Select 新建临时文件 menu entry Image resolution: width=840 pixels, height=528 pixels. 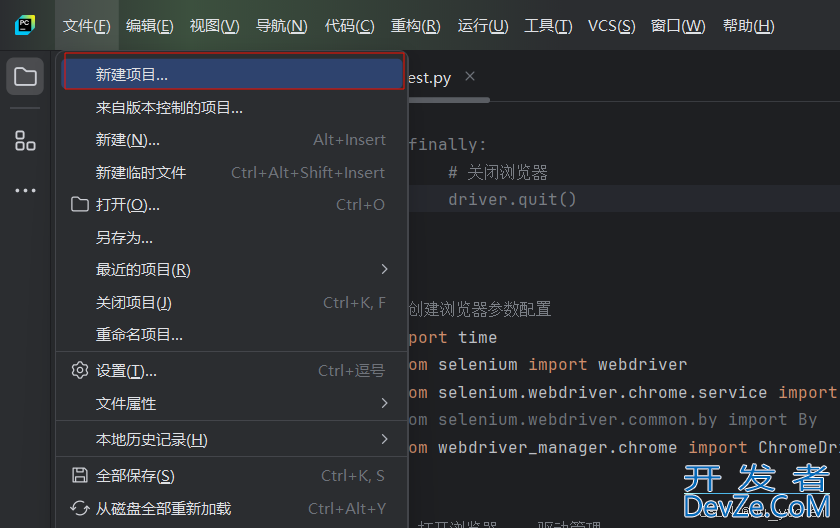tap(141, 172)
